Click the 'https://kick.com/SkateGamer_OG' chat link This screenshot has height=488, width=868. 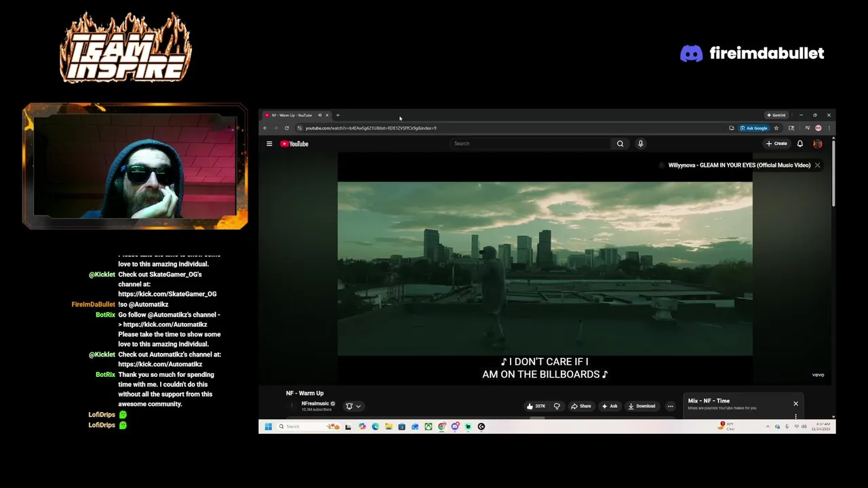(167, 294)
